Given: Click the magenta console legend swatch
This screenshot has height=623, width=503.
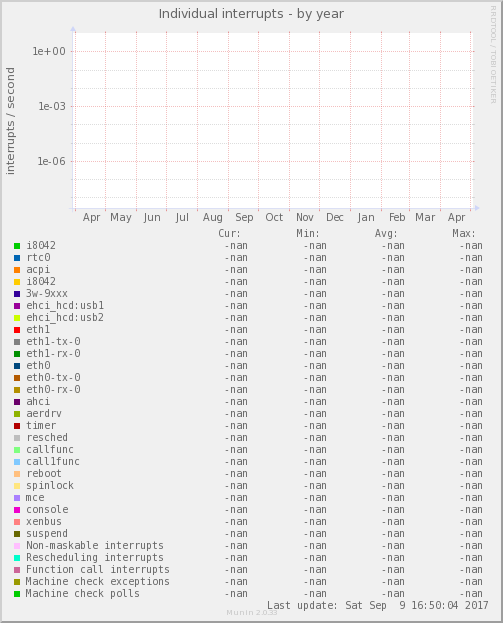Looking at the screenshot, I should click(x=17, y=510).
